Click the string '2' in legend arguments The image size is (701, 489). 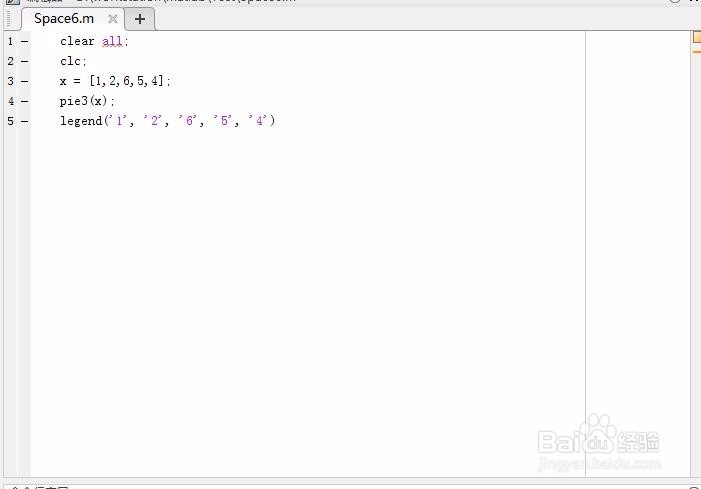[152, 121]
